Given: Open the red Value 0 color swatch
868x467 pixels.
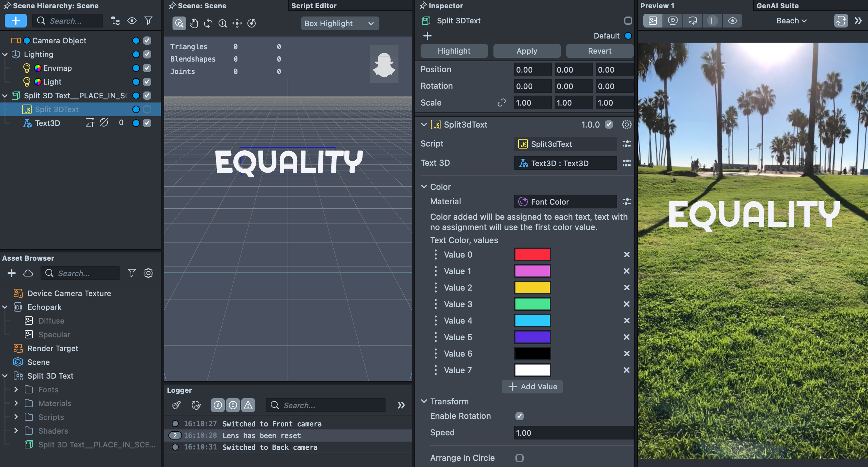Looking at the screenshot, I should click(532, 254).
